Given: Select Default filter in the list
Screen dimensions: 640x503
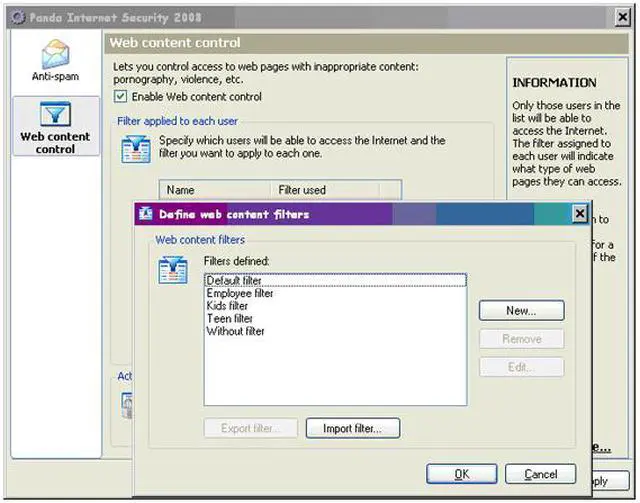Looking at the screenshot, I should pos(233,281).
